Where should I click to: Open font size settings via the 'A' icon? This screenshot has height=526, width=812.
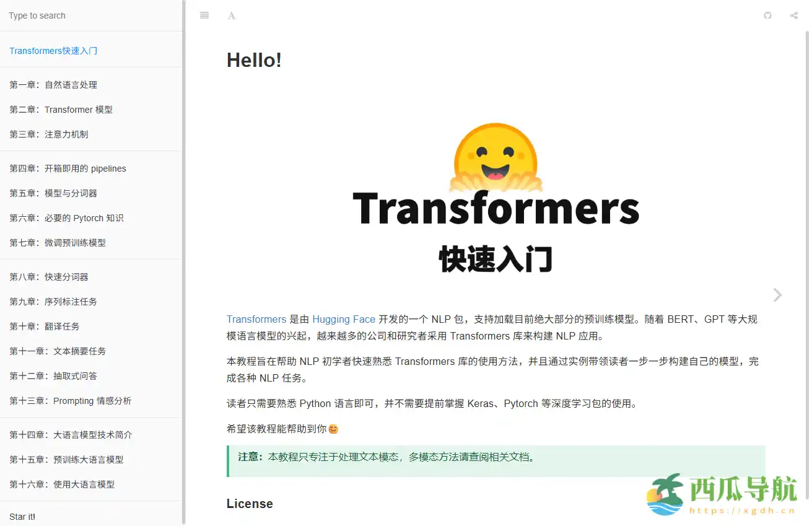click(x=232, y=15)
